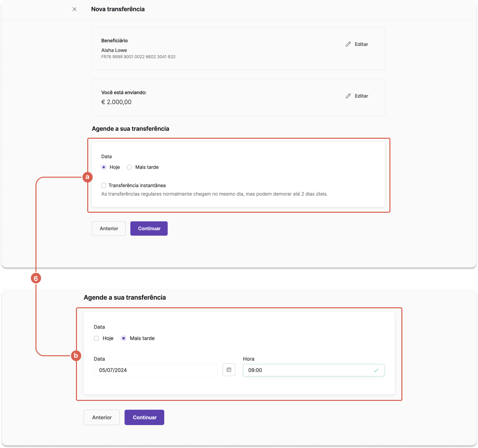Click the green checkmark in Hora field
The image size is (478, 448).
pos(376,370)
